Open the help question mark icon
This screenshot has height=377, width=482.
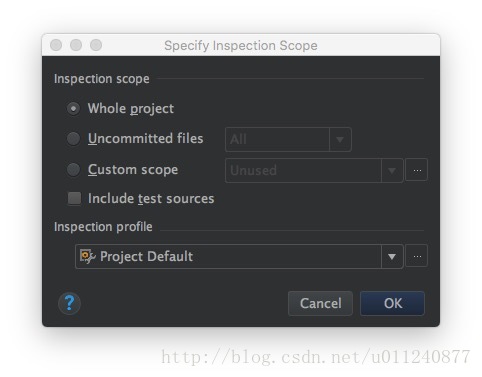point(69,303)
